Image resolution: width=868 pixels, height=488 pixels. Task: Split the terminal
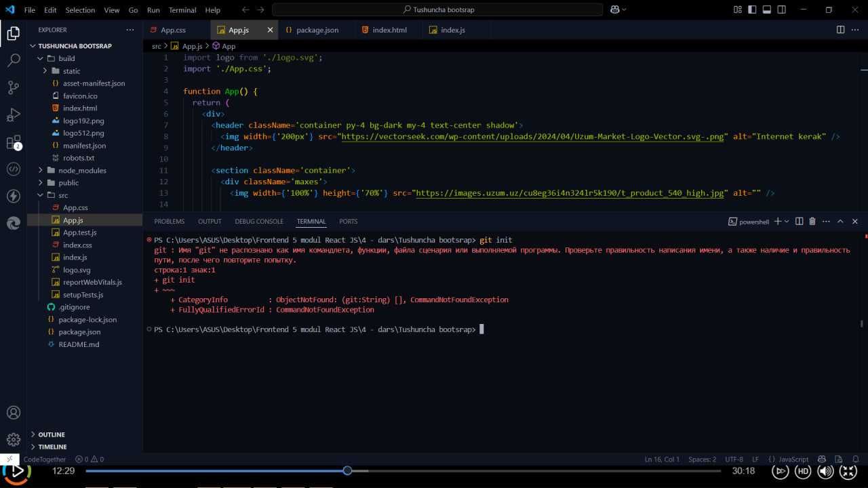pyautogui.click(x=799, y=222)
